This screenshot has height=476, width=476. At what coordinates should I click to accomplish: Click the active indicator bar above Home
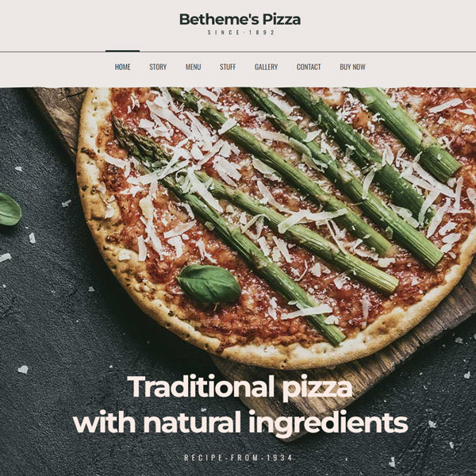122,51
